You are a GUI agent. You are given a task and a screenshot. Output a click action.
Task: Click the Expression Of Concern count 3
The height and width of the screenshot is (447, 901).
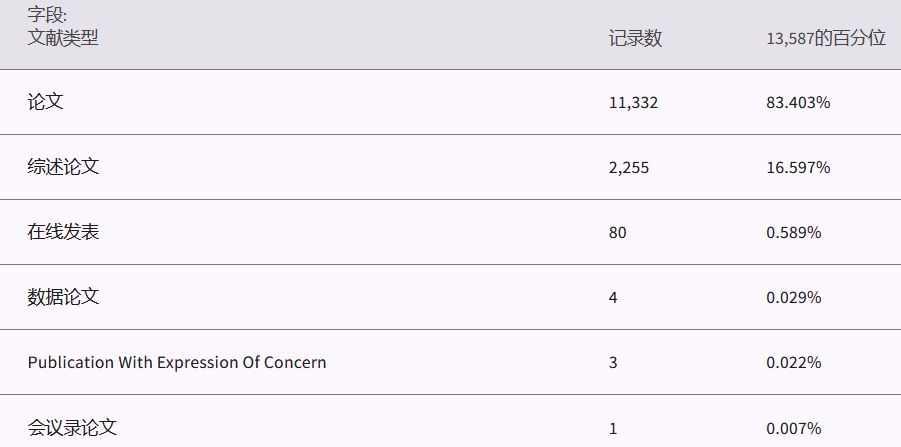click(613, 363)
